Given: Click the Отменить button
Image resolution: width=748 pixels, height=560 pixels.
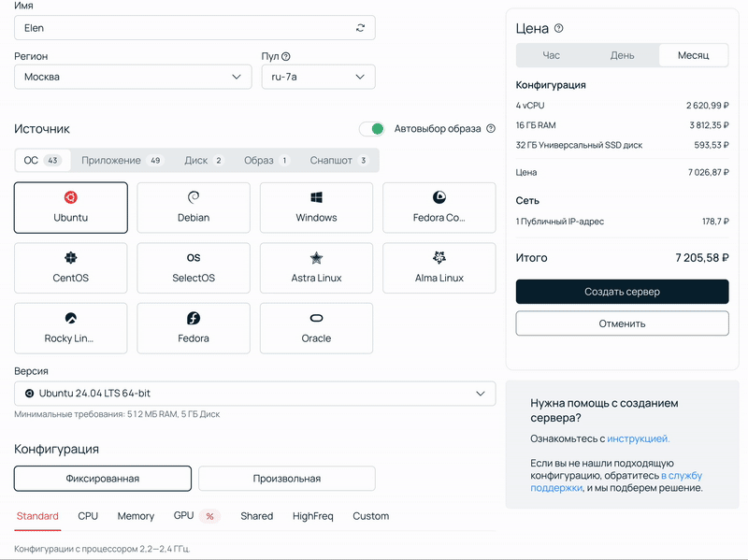Looking at the screenshot, I should [622, 323].
